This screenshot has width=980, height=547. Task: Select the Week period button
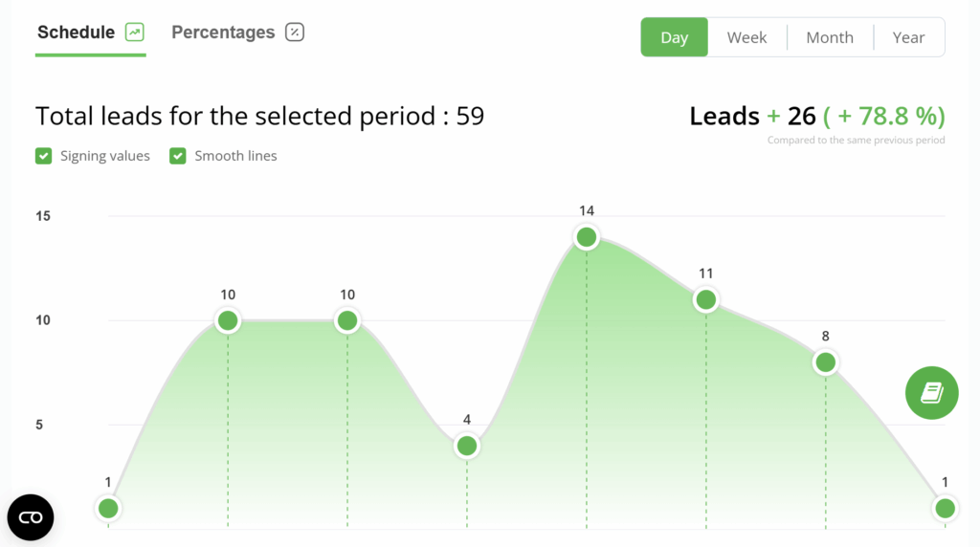(746, 37)
